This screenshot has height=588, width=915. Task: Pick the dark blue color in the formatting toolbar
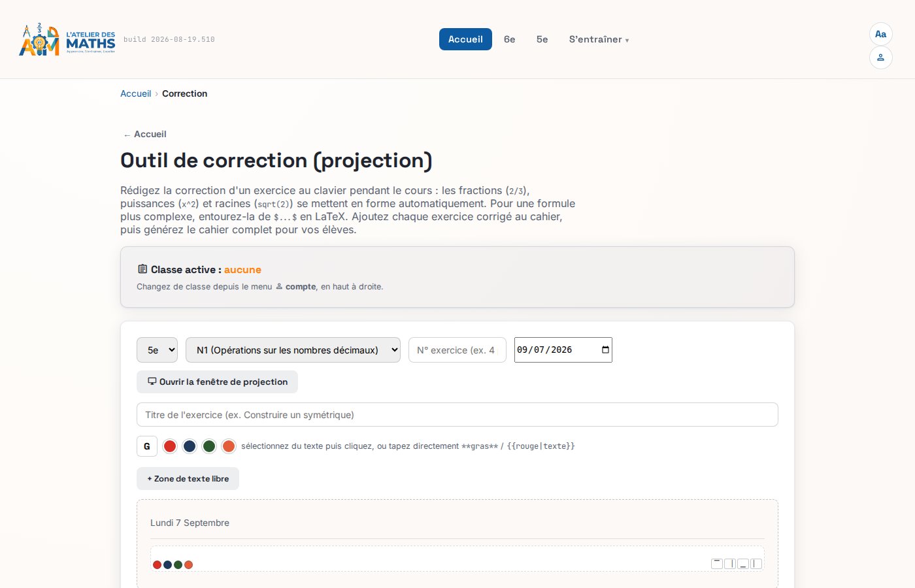click(x=190, y=446)
